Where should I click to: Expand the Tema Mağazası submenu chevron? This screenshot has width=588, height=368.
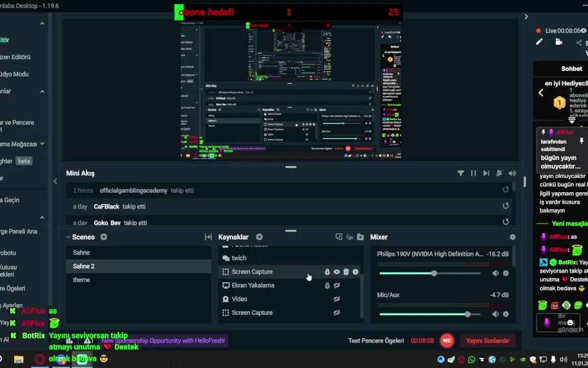[42, 144]
